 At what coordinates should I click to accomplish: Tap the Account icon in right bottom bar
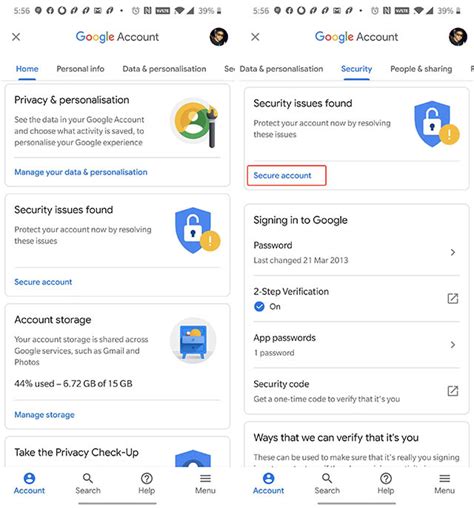coord(268,478)
